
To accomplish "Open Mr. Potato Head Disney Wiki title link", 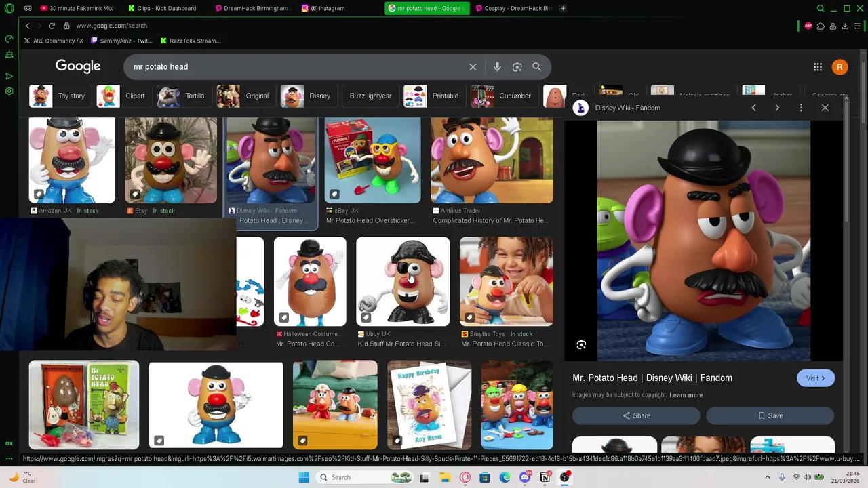I will pyautogui.click(x=652, y=378).
